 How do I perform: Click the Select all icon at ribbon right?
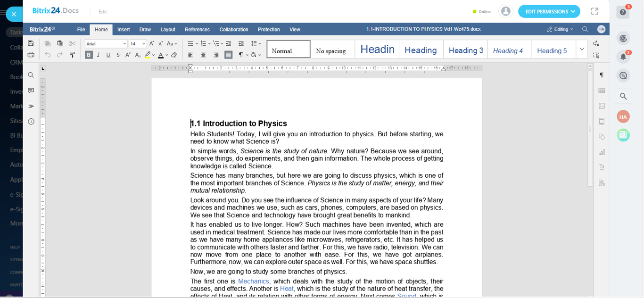point(596,55)
